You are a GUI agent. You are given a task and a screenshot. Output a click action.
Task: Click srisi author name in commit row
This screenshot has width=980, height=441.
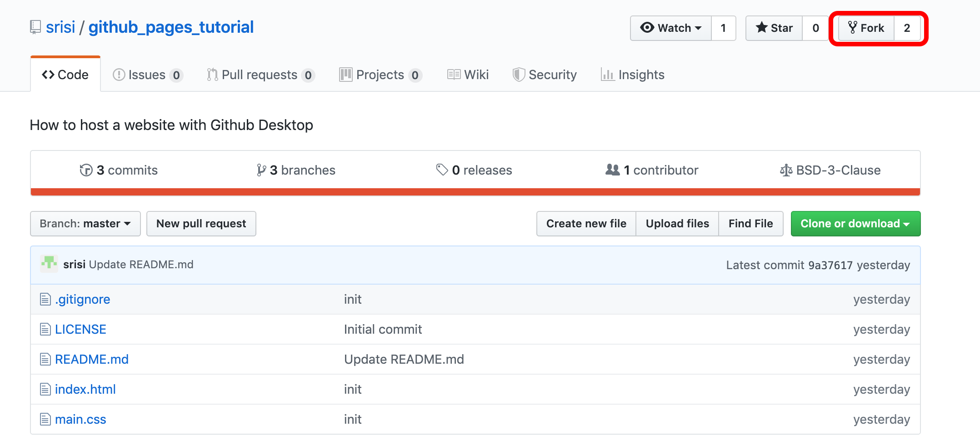pyautogui.click(x=75, y=264)
